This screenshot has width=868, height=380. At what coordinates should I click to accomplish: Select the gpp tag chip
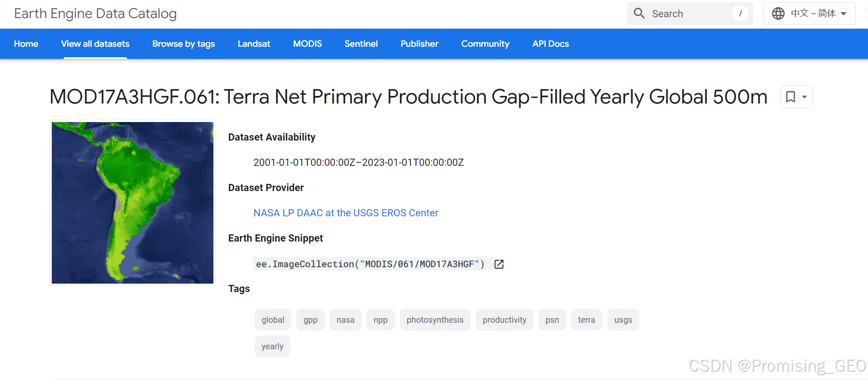[x=310, y=320]
